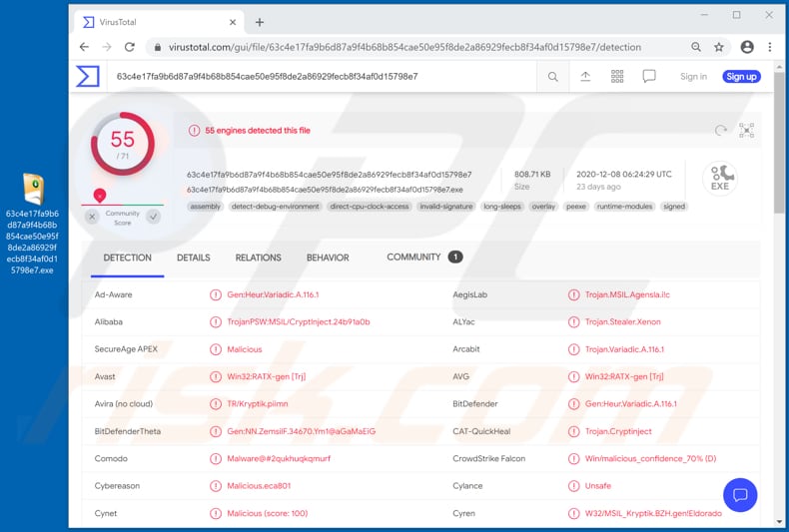The image size is (789, 532).
Task: Click the peexe tag
Action: click(576, 207)
